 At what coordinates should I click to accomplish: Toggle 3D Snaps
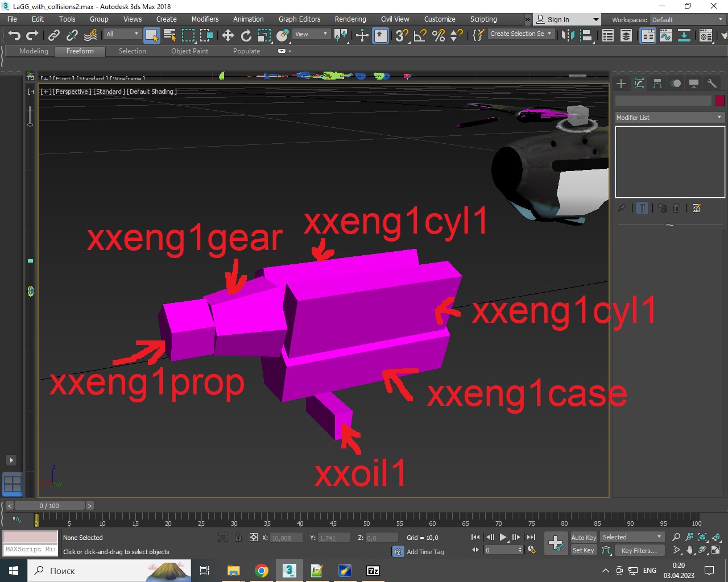402,35
